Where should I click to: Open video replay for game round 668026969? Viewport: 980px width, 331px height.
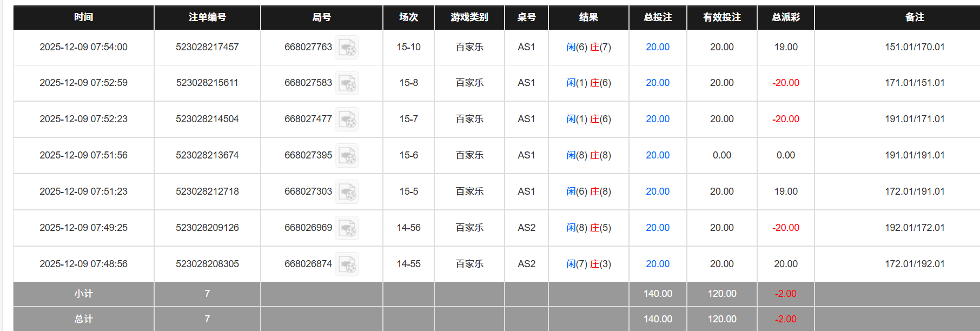[347, 228]
